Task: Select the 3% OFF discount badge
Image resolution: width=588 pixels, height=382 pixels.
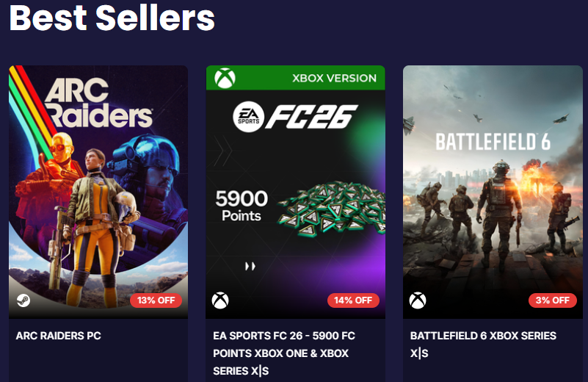Action: point(553,300)
